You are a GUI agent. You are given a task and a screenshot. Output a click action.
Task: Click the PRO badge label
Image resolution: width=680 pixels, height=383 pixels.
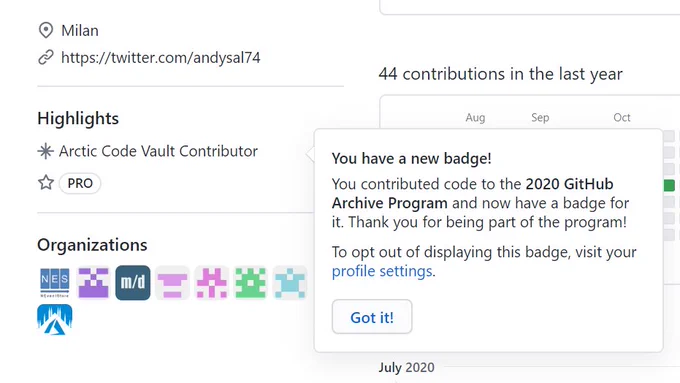(80, 183)
